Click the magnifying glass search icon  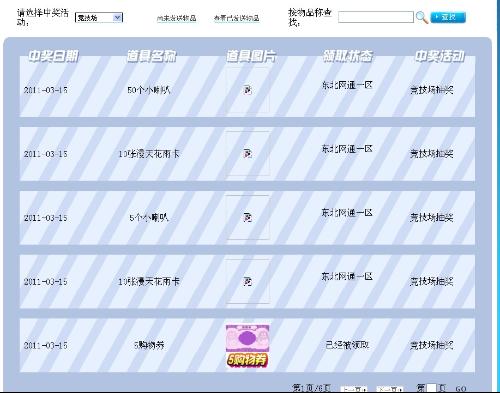pos(422,17)
